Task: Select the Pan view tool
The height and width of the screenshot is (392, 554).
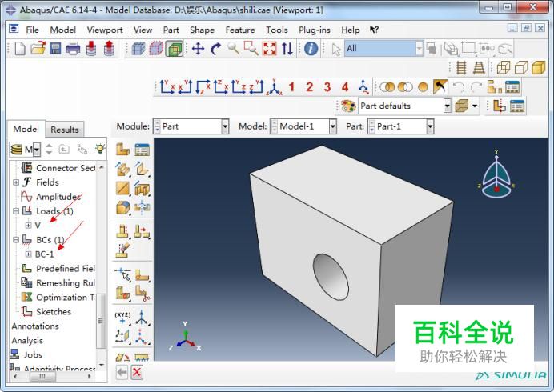Action: [x=198, y=48]
